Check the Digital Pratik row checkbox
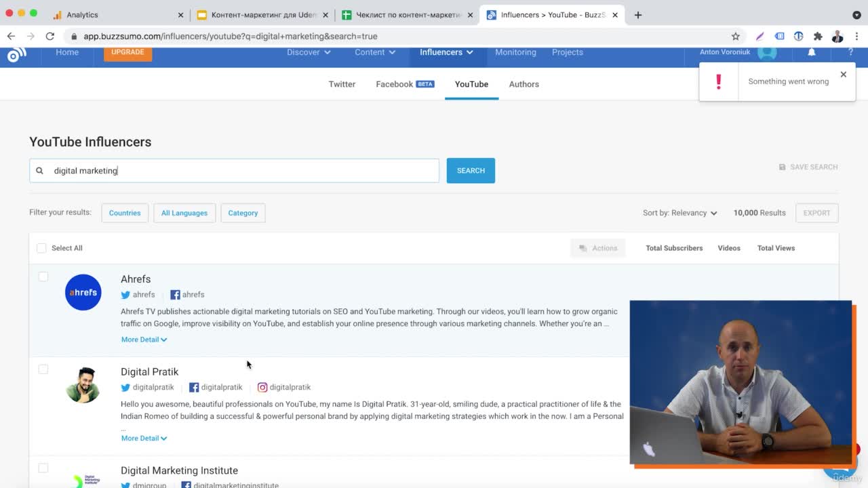The height and width of the screenshot is (488, 868). tap(43, 369)
